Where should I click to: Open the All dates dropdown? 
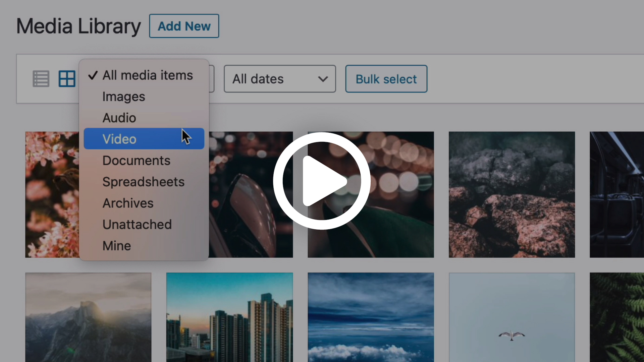click(280, 79)
